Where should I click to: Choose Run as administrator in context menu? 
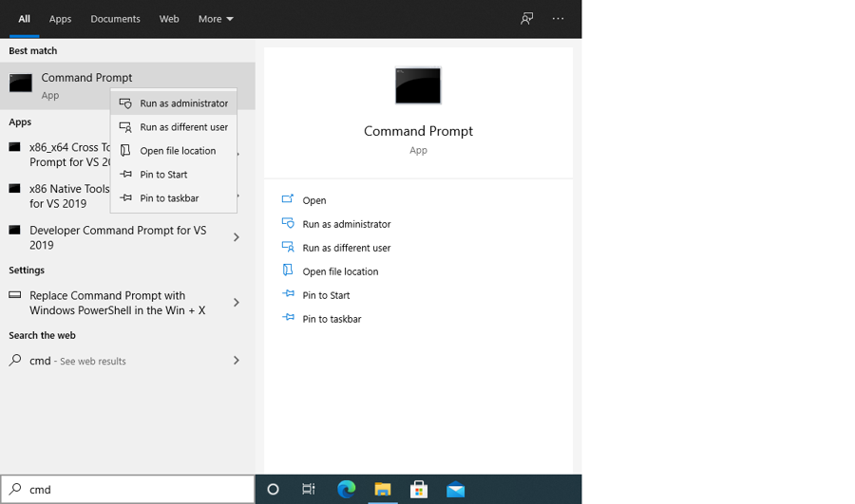pos(174,103)
